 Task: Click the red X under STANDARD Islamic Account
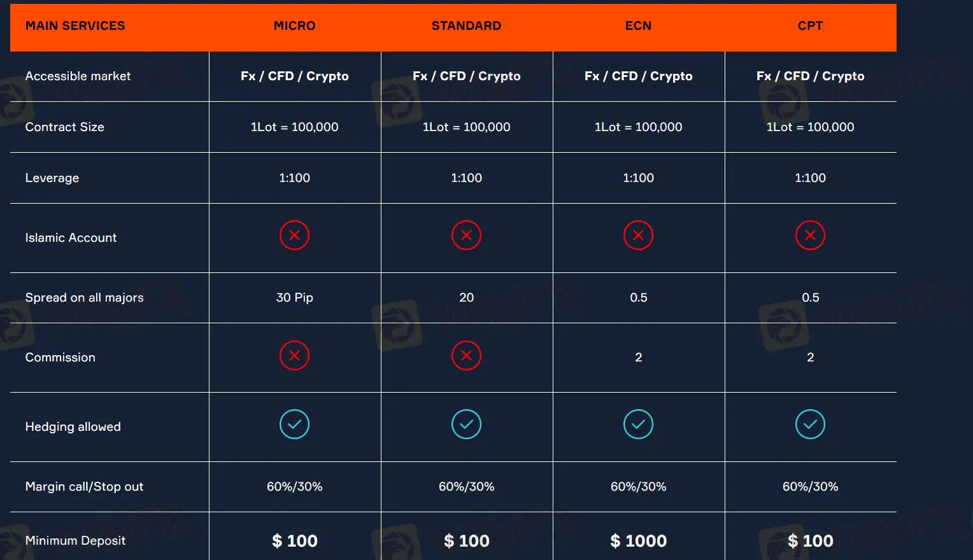(x=466, y=235)
